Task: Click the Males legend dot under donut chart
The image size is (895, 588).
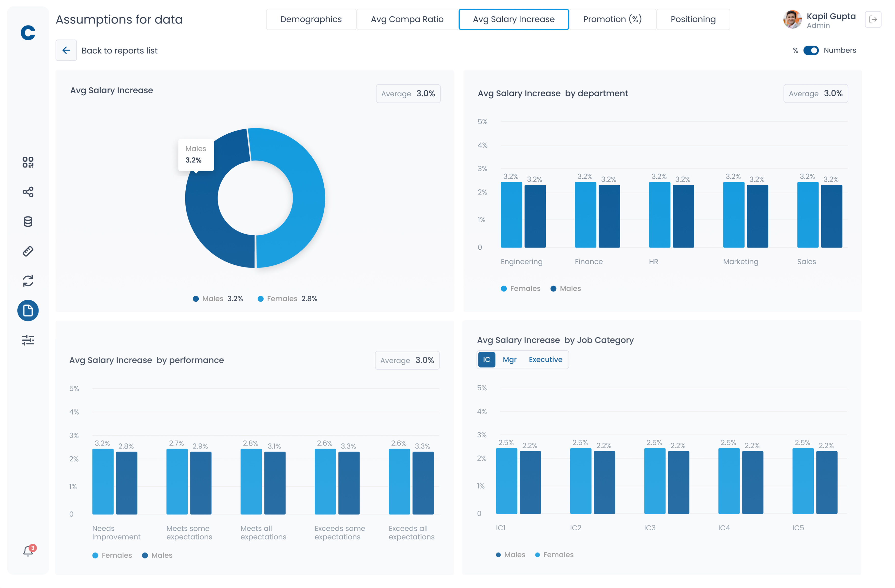Action: [196, 299]
